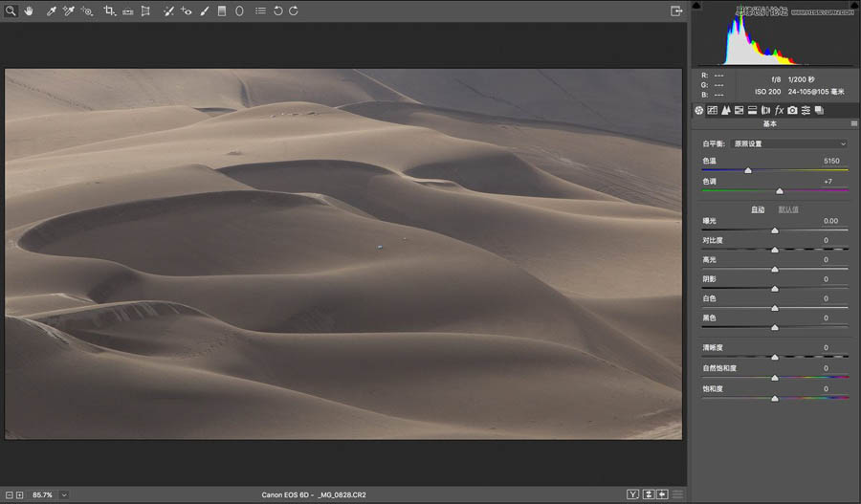Toggle the shadow clipping warning in histogram
Image resolution: width=861 pixels, height=504 pixels.
(x=696, y=6)
